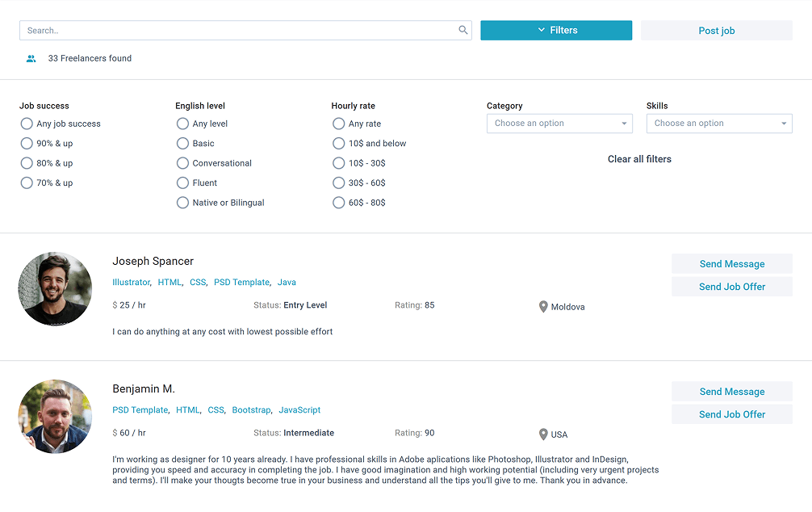Viewport: 812px width, 512px height.
Task: Click the Post job button
Action: pyautogui.click(x=716, y=31)
